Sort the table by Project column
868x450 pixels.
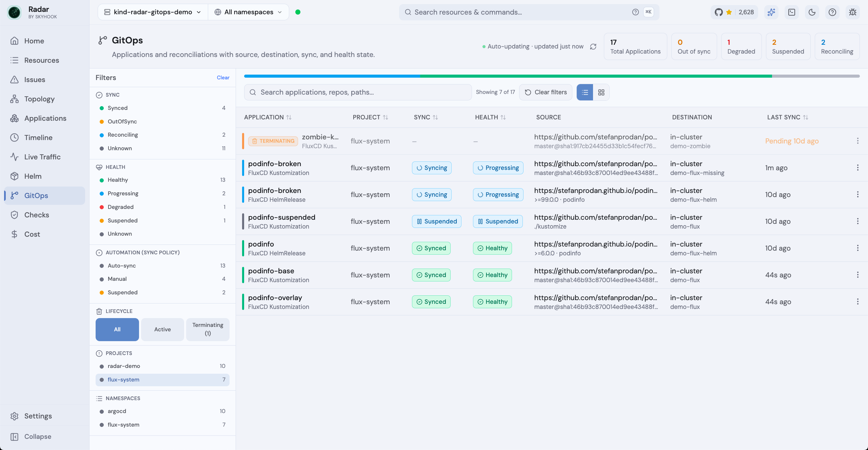coord(370,117)
